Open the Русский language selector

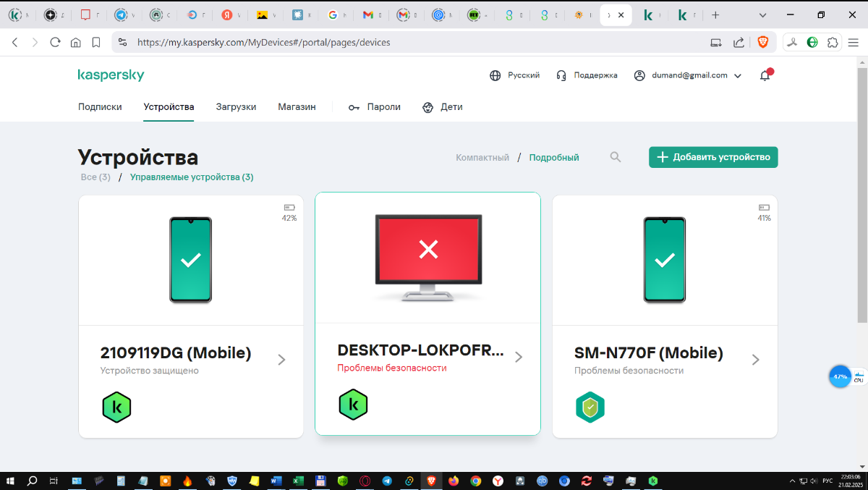(x=515, y=75)
